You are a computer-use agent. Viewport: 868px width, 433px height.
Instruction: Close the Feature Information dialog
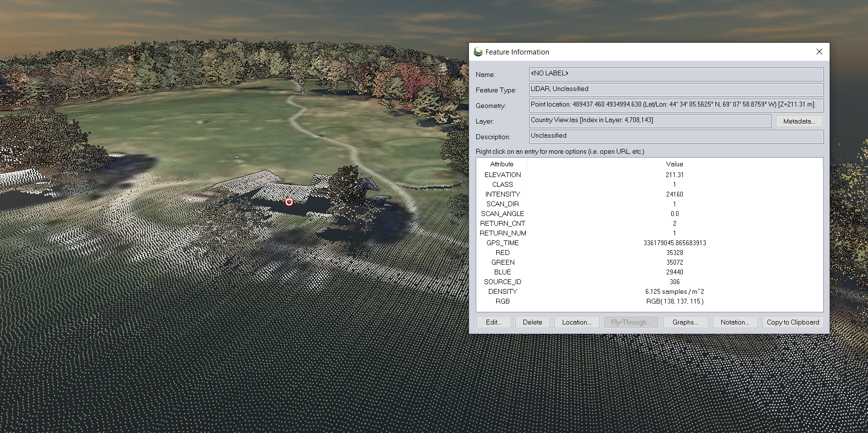[819, 52]
